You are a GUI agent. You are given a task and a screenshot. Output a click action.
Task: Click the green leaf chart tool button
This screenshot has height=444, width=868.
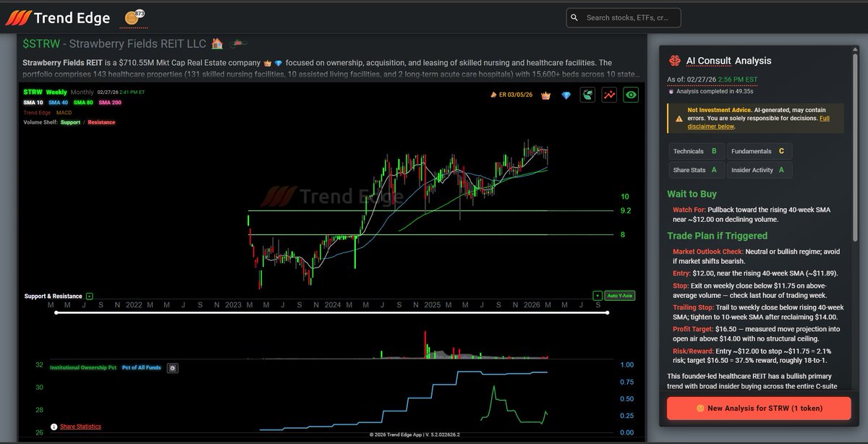(x=588, y=95)
